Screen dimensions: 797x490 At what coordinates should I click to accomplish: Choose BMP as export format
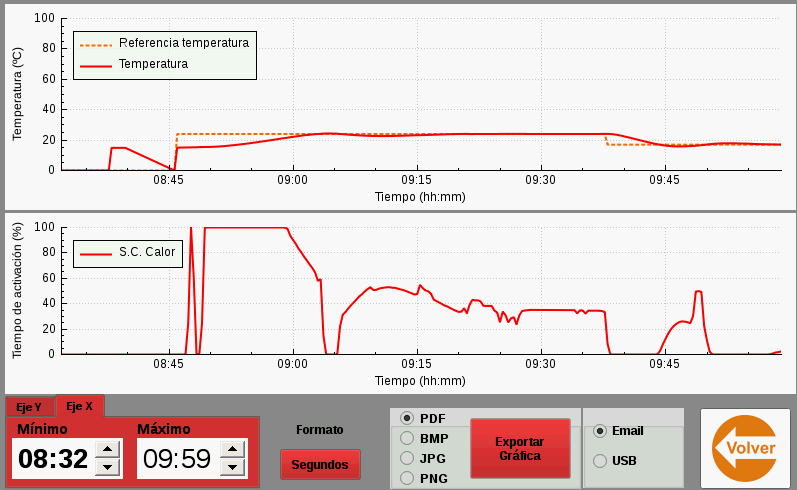click(407, 437)
